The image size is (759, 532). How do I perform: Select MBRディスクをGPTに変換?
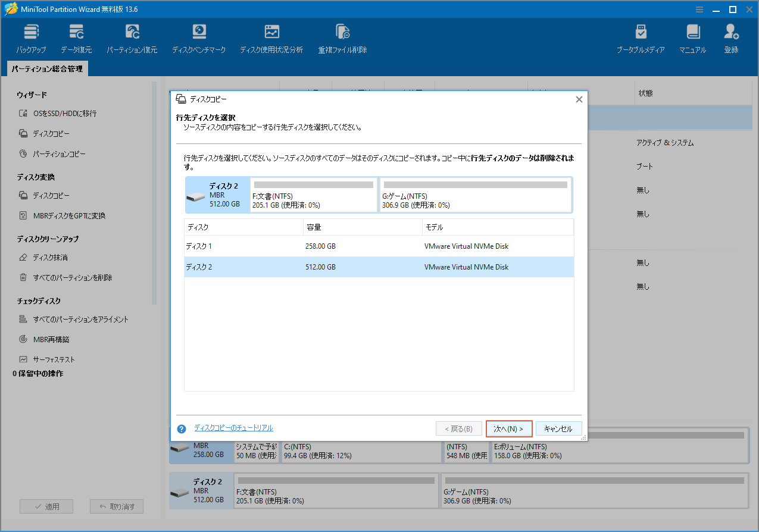[x=62, y=215]
